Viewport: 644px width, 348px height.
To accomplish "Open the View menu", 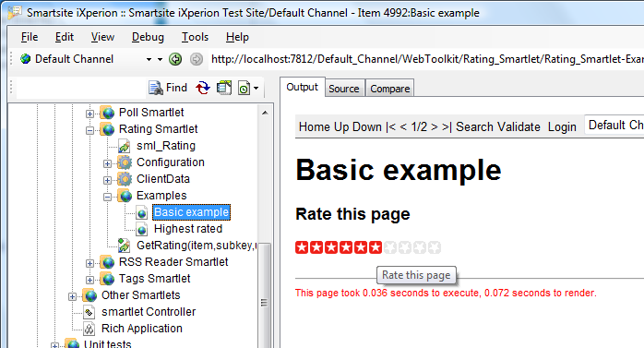I will (x=102, y=37).
